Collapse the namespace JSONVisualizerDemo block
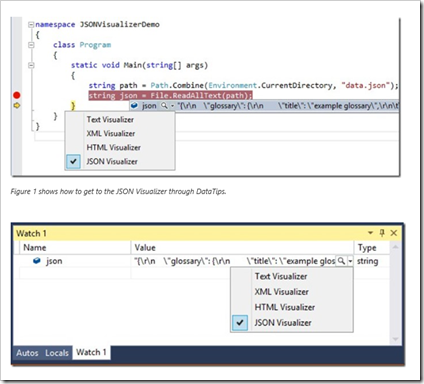This screenshot has height=384, width=424. click(x=31, y=24)
